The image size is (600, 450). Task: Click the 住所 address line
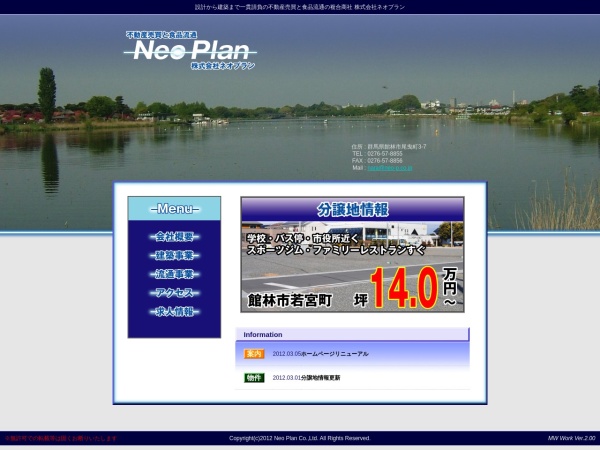pos(389,147)
